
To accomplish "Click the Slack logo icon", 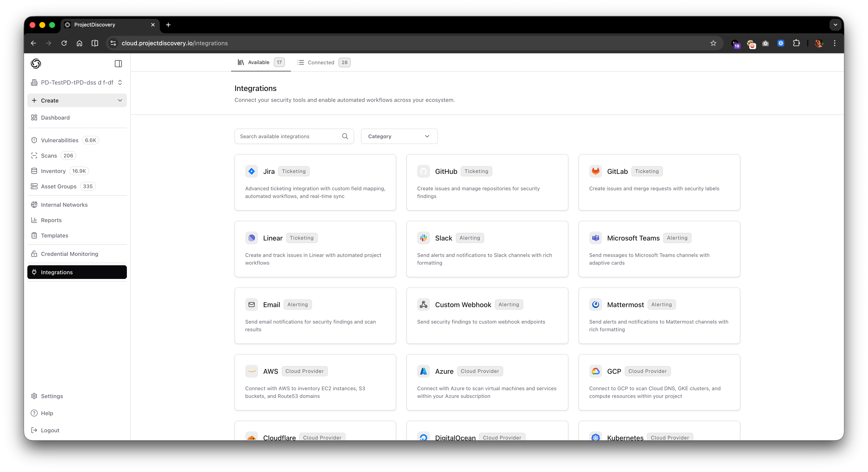I will pyautogui.click(x=423, y=238).
